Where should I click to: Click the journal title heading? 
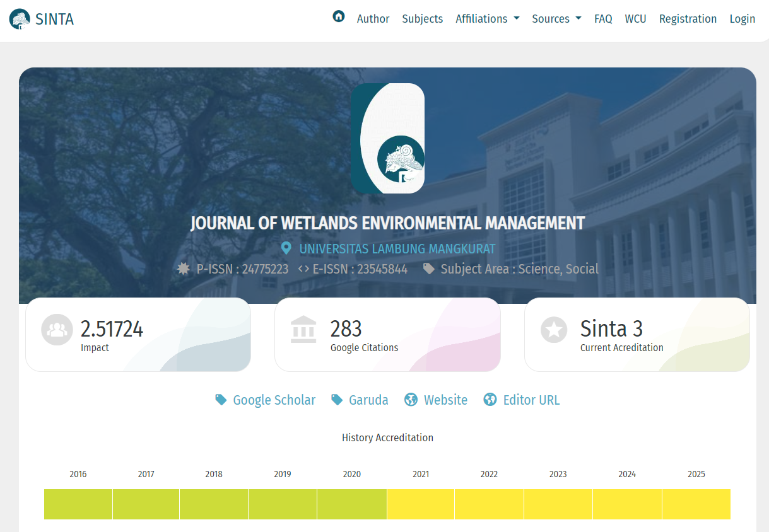(x=387, y=223)
